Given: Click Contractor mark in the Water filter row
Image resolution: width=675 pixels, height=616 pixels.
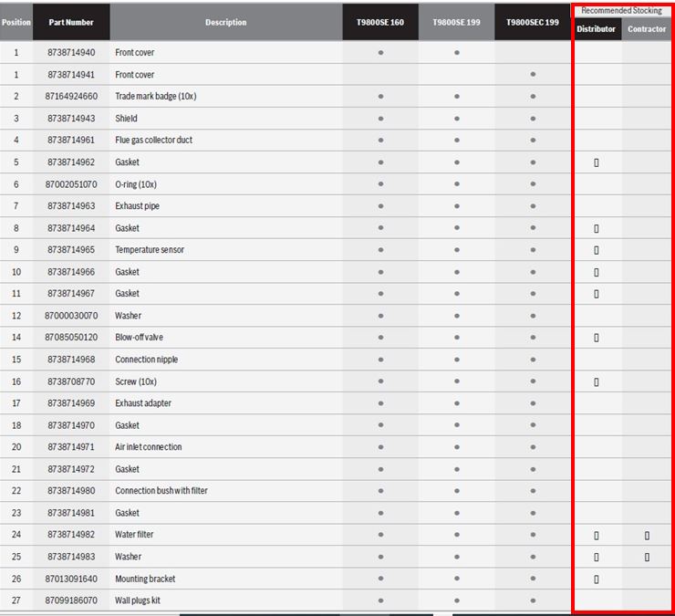Looking at the screenshot, I should tap(647, 536).
